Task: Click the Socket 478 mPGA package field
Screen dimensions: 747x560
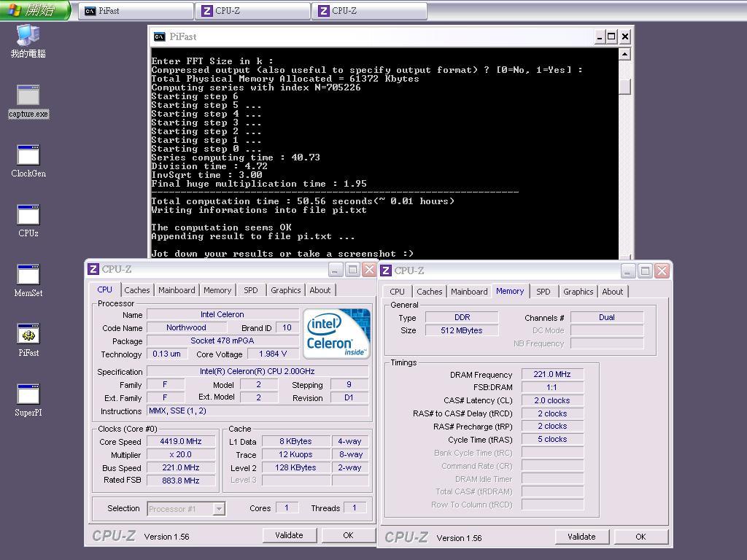Action: click(222, 341)
